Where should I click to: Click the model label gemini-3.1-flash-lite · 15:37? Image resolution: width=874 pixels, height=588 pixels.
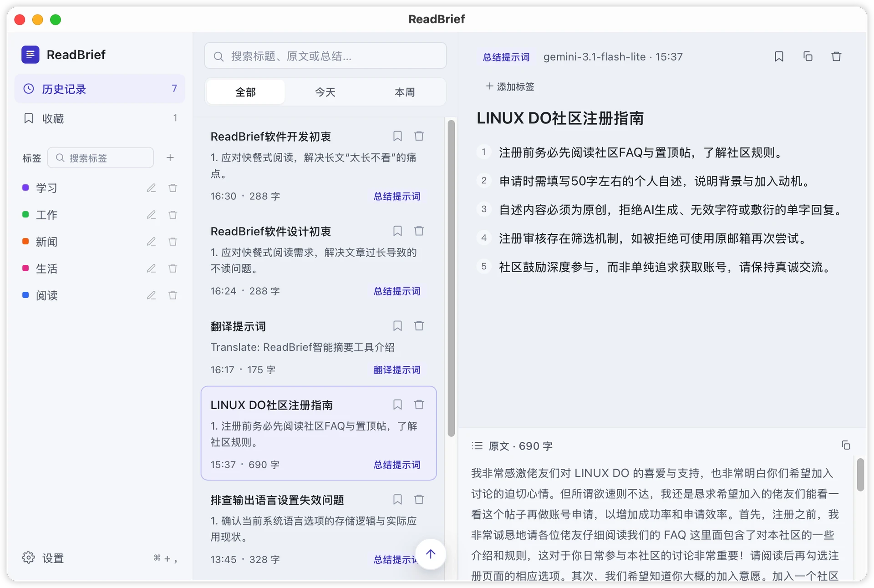613,56
